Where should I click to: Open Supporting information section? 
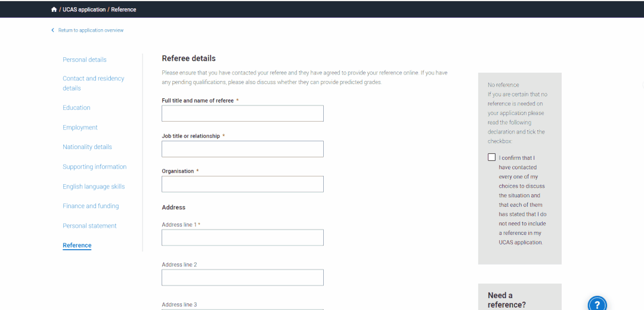pyautogui.click(x=94, y=167)
